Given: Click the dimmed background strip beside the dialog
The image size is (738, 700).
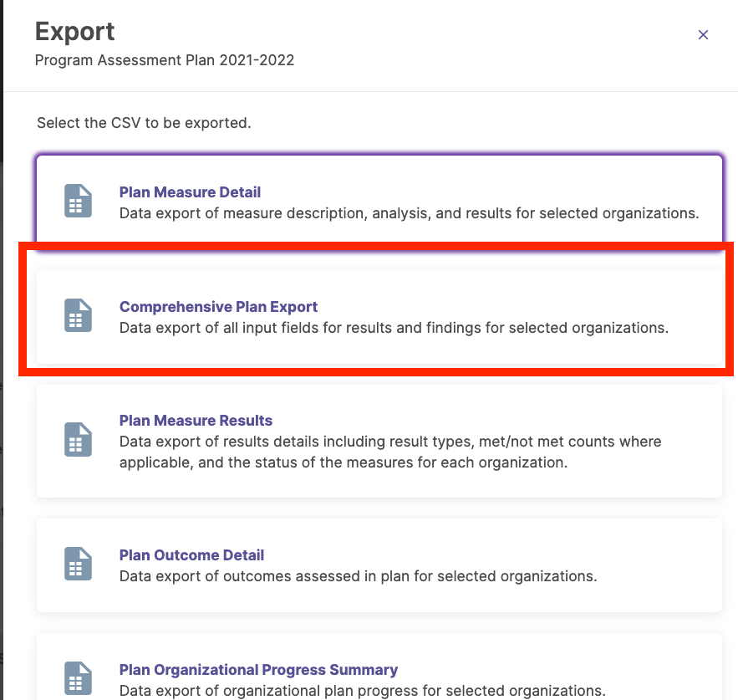Looking at the screenshot, I should [x=2, y=350].
